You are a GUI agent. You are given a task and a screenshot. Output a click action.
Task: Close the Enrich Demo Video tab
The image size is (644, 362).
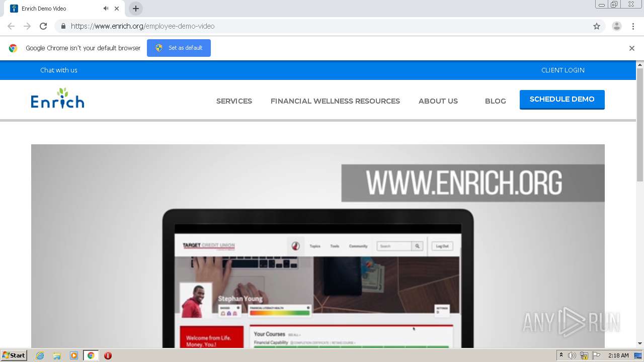(117, 9)
